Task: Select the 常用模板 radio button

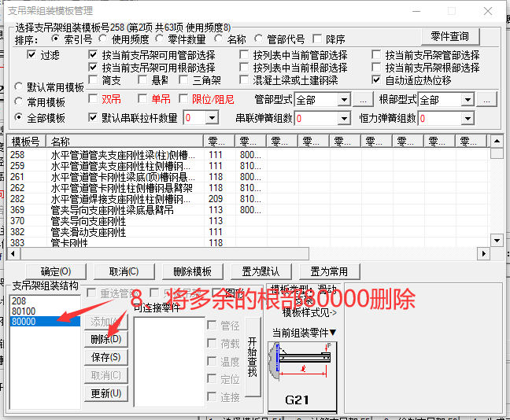Action: click(20, 101)
